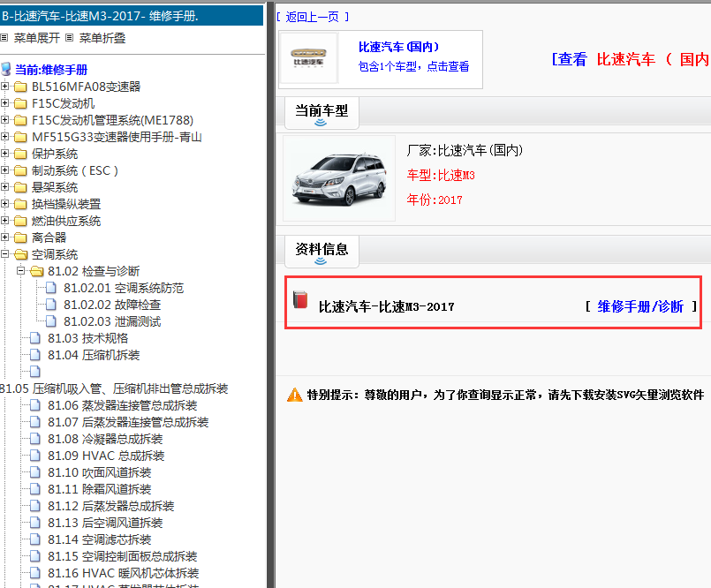Open the 比速汽车 (国内) link
711x588 pixels.
tap(398, 47)
